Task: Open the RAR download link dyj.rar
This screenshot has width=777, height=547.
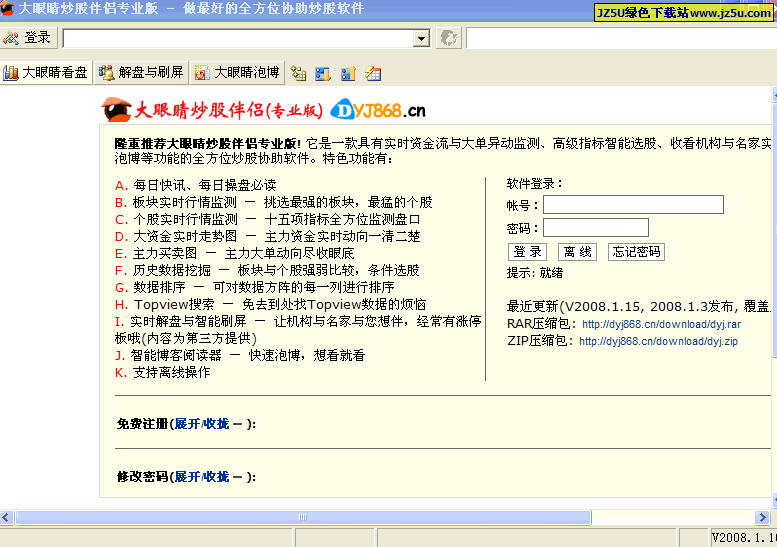Action: point(662,325)
